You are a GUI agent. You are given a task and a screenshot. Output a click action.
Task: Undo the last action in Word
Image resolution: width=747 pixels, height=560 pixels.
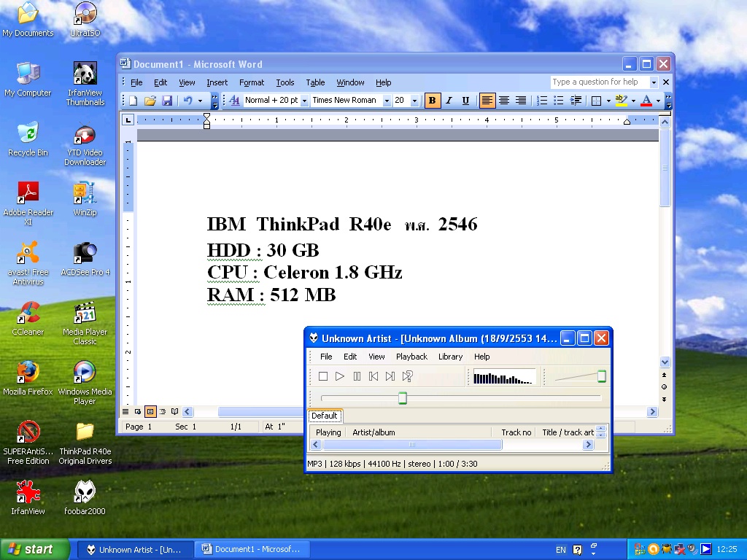click(x=188, y=101)
